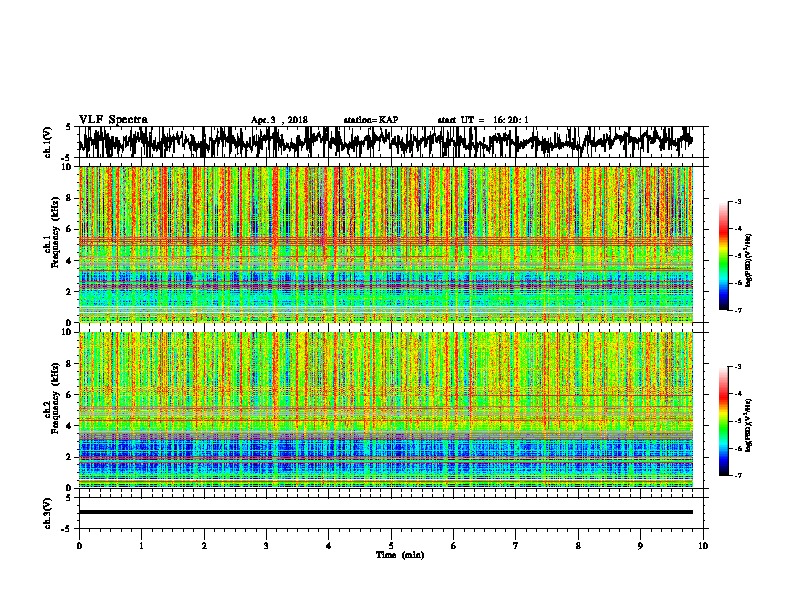Click the ch.2 'Frequency (kHz)' axis label
This screenshot has height=612, width=792.
(55, 398)
